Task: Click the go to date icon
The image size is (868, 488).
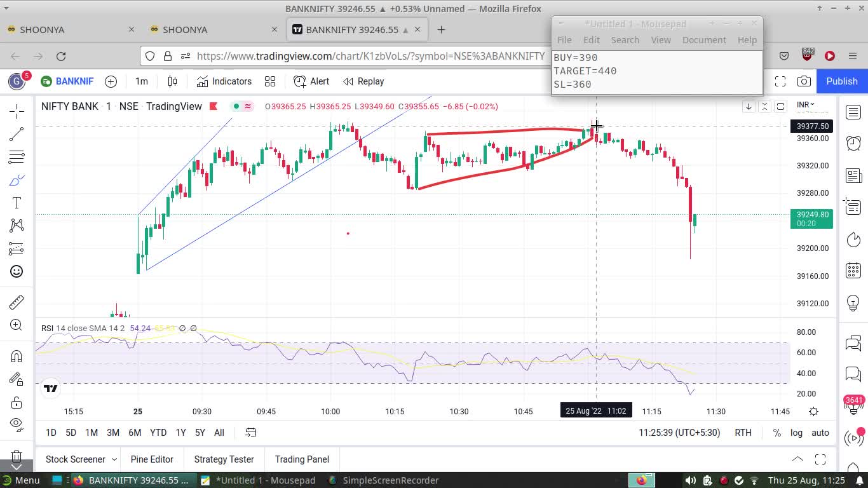Action: coord(251,433)
